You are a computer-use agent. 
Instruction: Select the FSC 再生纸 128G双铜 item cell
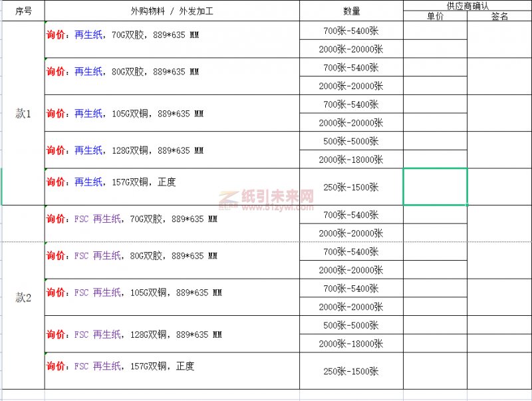[x=172, y=334]
